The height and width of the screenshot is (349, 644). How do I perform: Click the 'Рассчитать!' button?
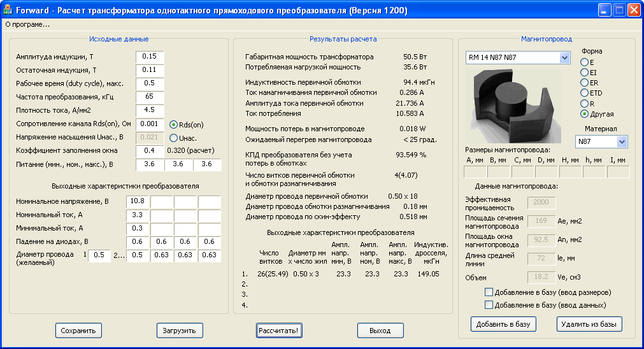point(279,331)
